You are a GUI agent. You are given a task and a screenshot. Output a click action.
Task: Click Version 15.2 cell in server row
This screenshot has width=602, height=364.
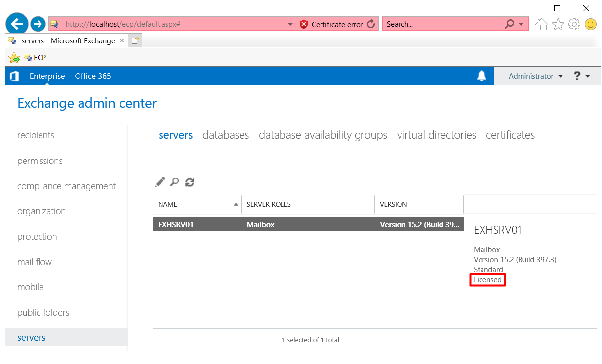coord(420,224)
